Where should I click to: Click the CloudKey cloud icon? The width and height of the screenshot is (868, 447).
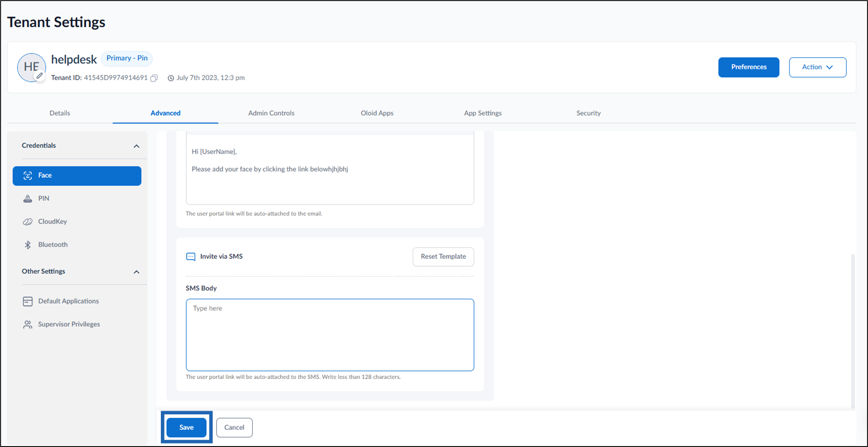tap(28, 222)
